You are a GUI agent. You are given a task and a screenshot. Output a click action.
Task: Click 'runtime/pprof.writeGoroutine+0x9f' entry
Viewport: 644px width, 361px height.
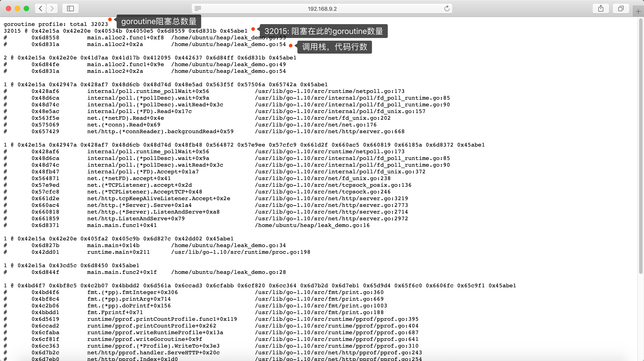(x=145, y=339)
